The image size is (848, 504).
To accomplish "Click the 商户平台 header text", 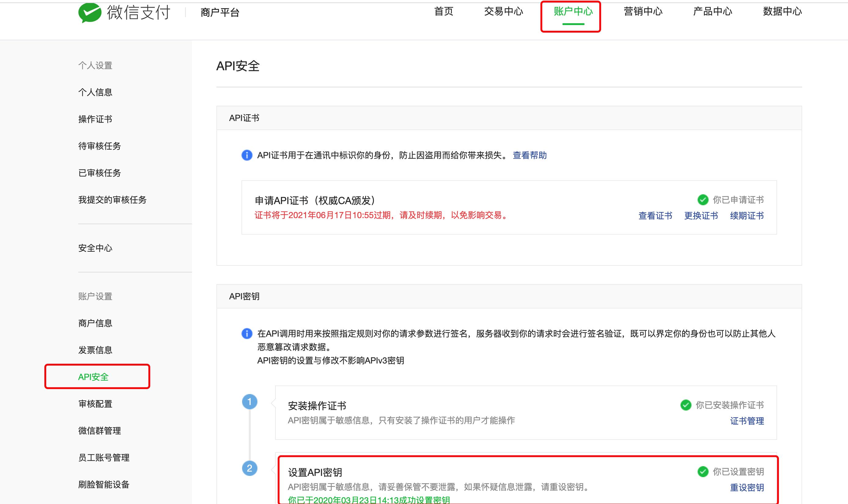I will pos(220,13).
